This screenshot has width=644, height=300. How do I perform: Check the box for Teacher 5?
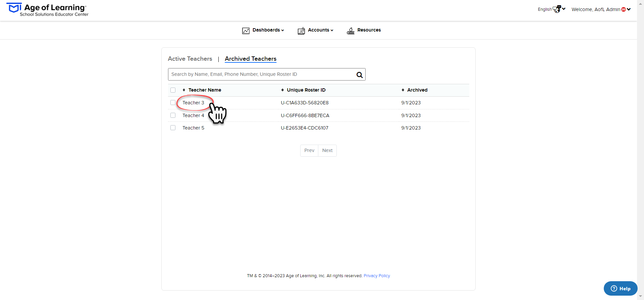coord(173,128)
